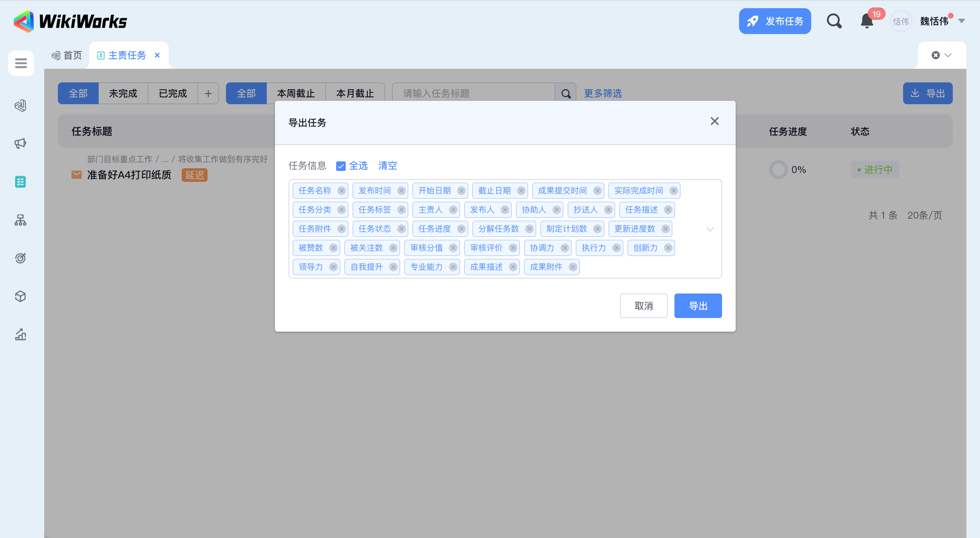
Task: Remove the 成果附件 field tag
Action: point(573,267)
